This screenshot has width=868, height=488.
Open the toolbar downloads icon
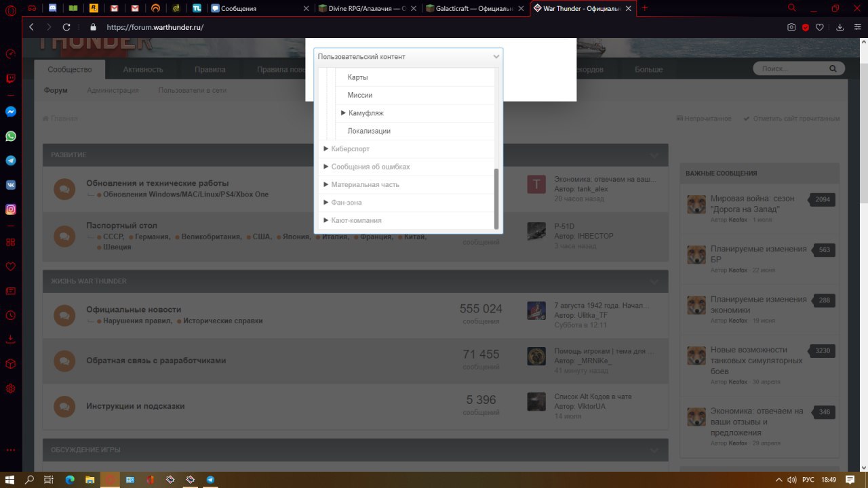pos(840,27)
